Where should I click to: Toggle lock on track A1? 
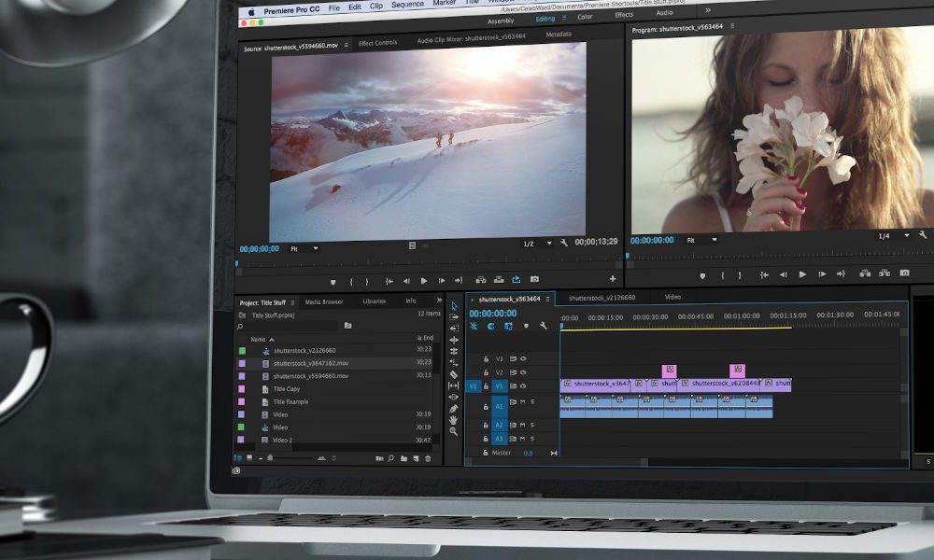(486, 407)
